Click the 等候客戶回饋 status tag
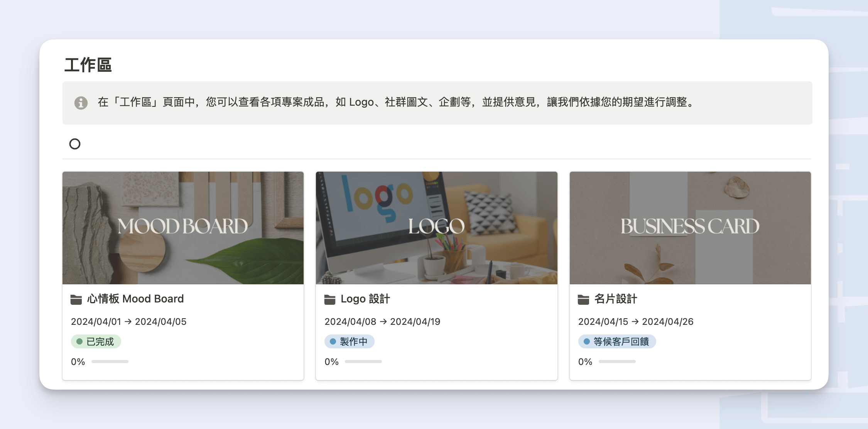 (617, 341)
